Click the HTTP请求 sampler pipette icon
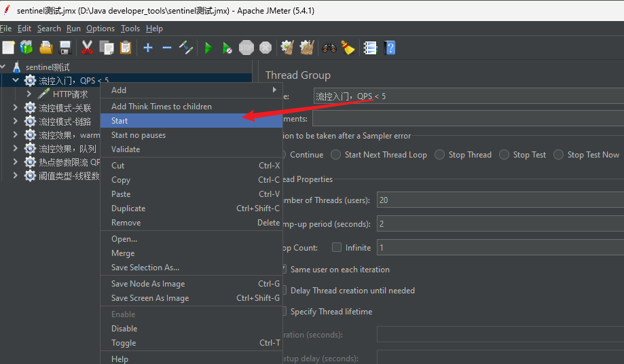This screenshot has height=364, width=624. click(43, 94)
